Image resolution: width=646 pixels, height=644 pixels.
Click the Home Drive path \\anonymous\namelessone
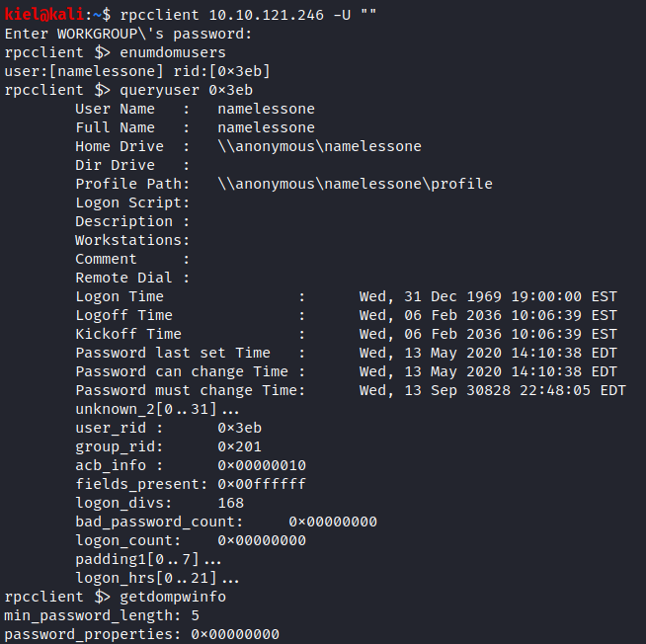click(x=319, y=146)
